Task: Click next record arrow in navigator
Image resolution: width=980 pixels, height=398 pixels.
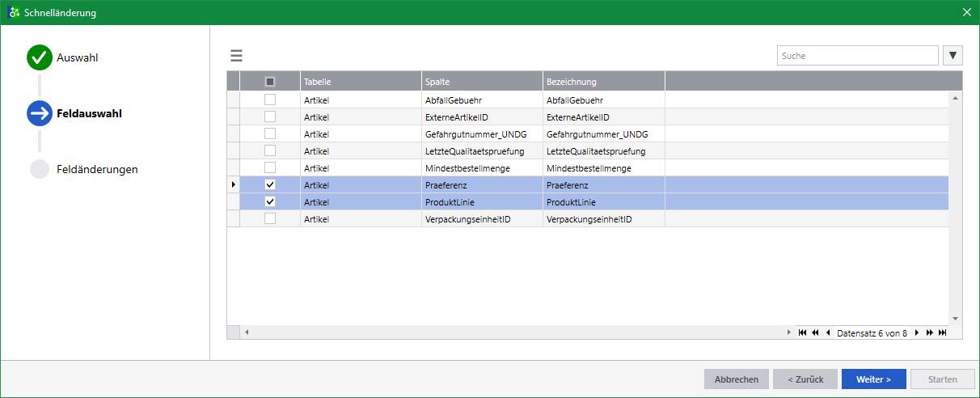Action: [x=917, y=332]
